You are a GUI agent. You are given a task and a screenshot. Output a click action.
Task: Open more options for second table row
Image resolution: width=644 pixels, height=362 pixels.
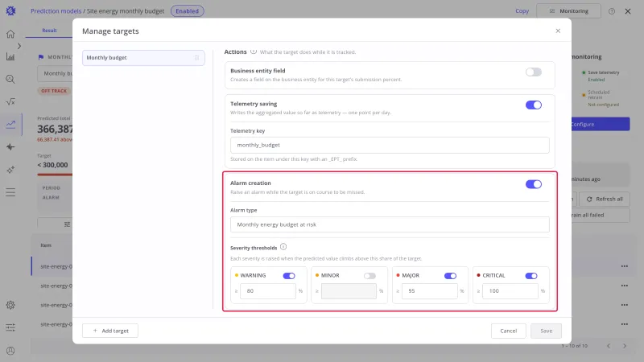[625, 286]
